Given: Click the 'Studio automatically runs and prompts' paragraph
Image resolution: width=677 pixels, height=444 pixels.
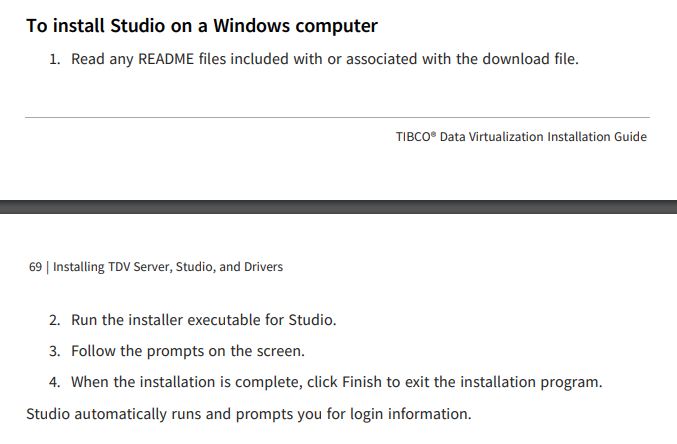Looking at the screenshot, I should point(248,413).
